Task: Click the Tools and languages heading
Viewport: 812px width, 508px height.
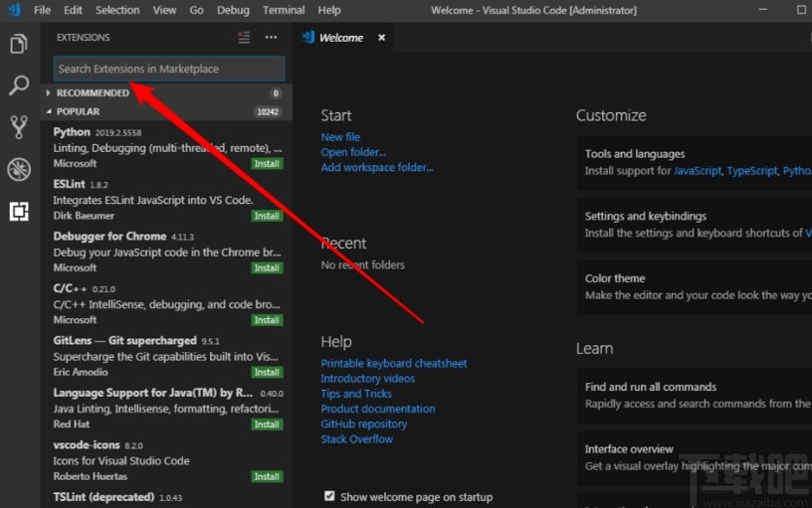Action: pyautogui.click(x=635, y=154)
